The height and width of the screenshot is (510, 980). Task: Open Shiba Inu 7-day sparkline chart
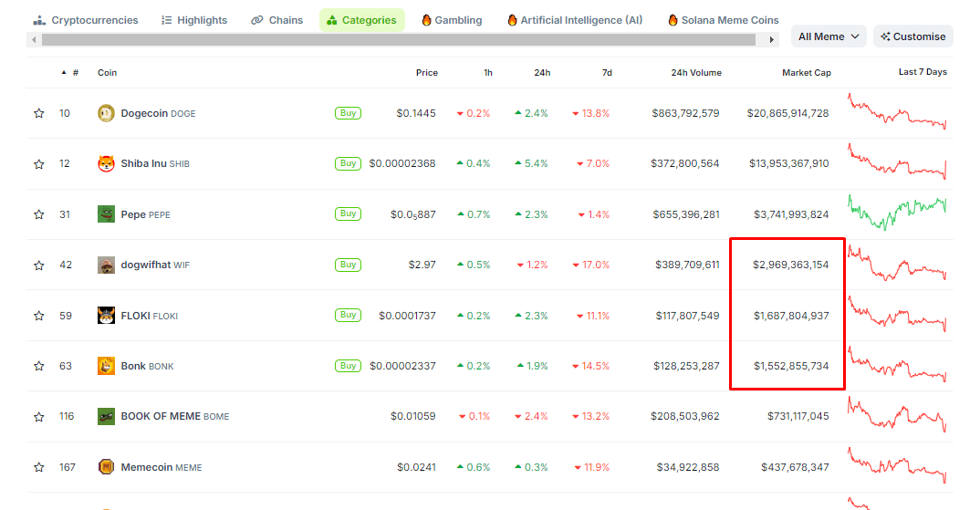897,161
